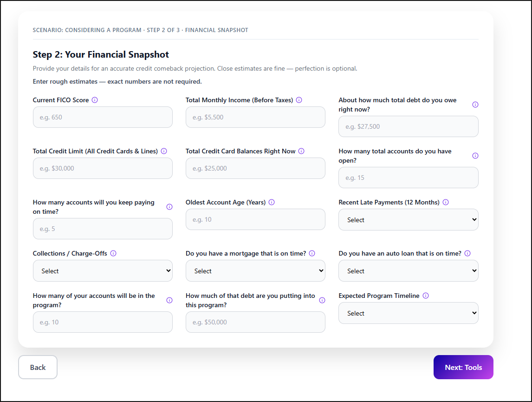This screenshot has height=402, width=532.
Task: Open the tooltip icon for total open accounts
Action: [x=475, y=156]
